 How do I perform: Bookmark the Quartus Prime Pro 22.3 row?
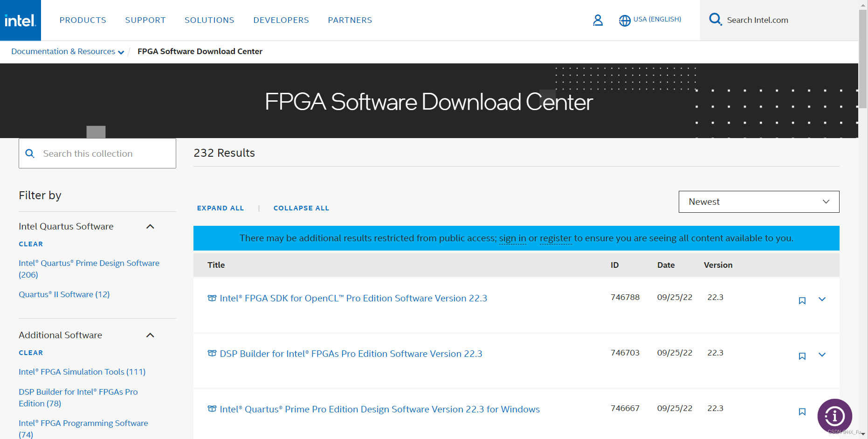[x=802, y=411]
